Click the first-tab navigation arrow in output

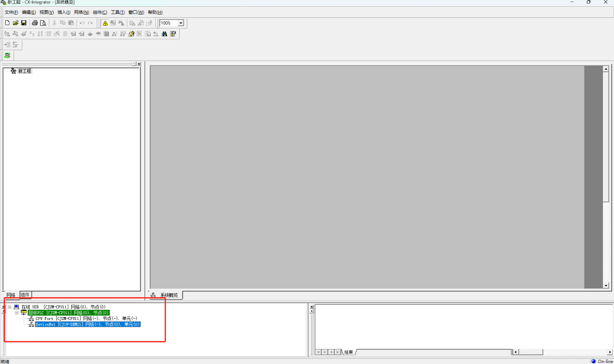318,352
